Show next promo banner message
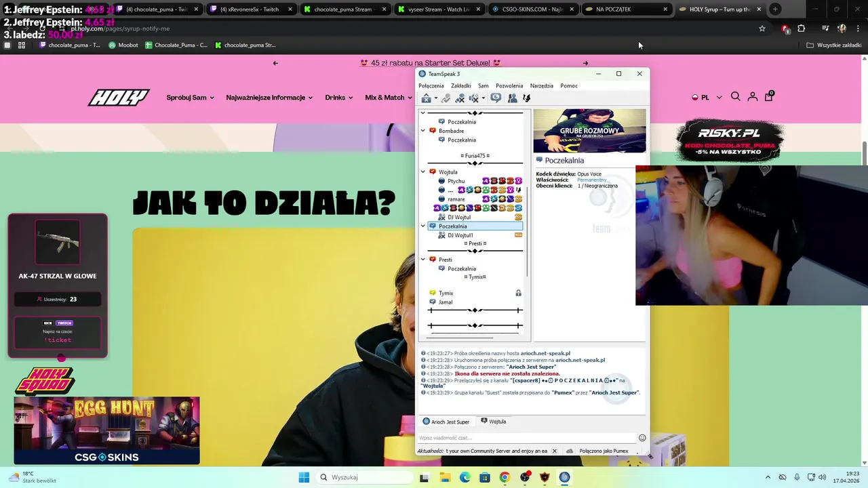Screen dimensions: 868x488 (x=586, y=63)
